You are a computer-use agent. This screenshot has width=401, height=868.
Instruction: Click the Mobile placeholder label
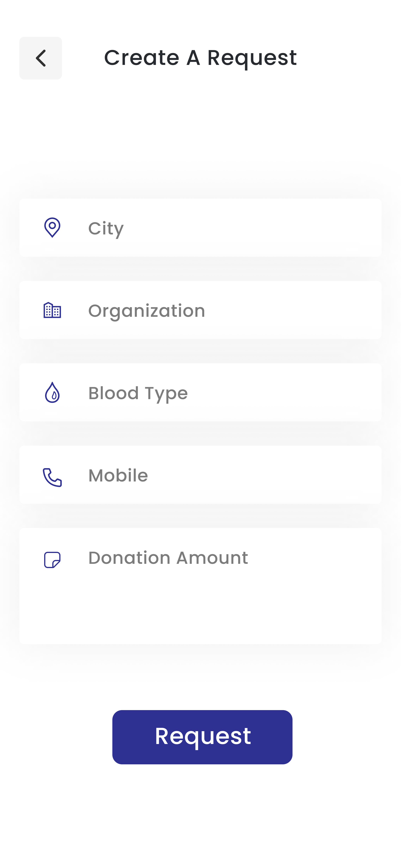coord(118,475)
